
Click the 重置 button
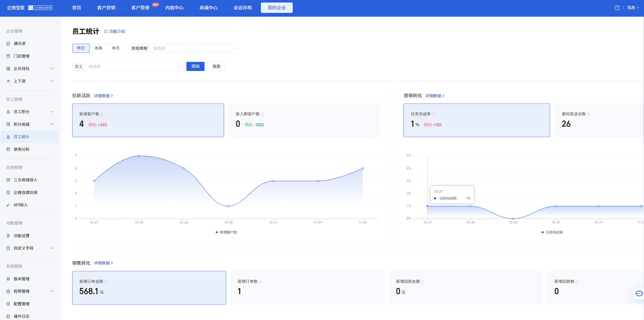(216, 66)
